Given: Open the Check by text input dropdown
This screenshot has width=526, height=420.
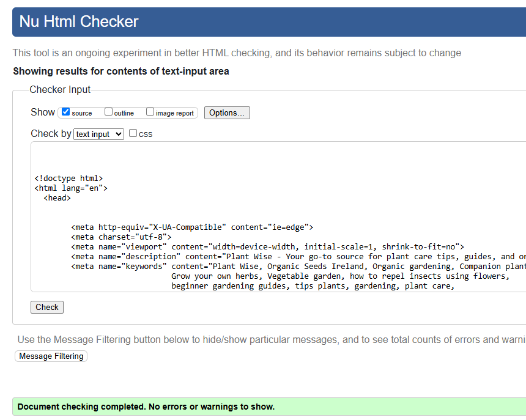Looking at the screenshot, I should (98, 134).
